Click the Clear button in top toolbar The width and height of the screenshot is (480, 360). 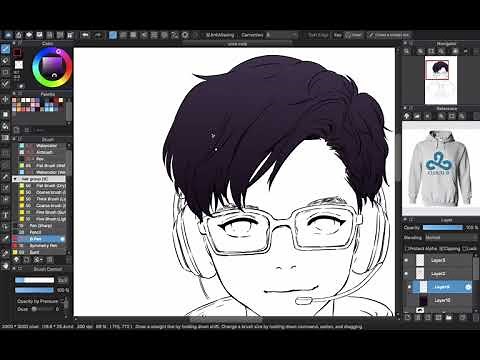click(353, 35)
